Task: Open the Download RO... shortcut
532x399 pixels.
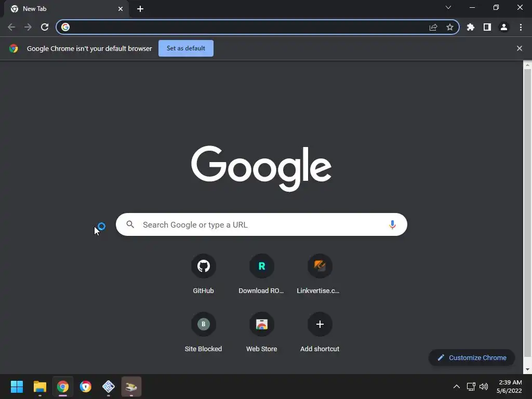Action: coord(261,274)
